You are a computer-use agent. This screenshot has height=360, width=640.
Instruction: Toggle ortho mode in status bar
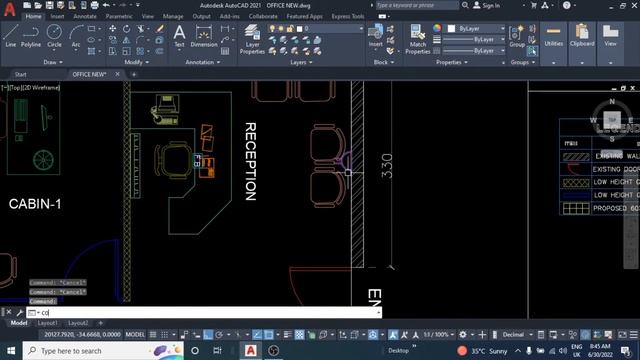pos(208,335)
